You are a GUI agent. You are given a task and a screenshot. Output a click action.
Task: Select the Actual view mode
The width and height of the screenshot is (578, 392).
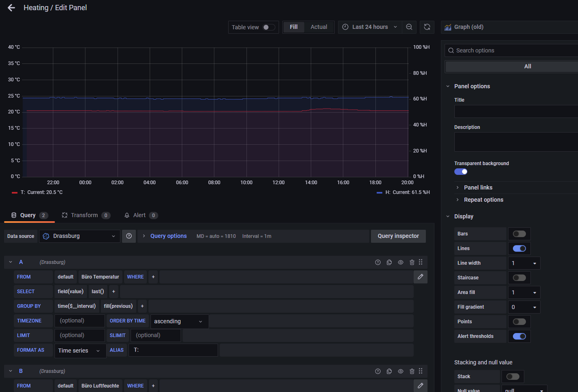point(319,27)
